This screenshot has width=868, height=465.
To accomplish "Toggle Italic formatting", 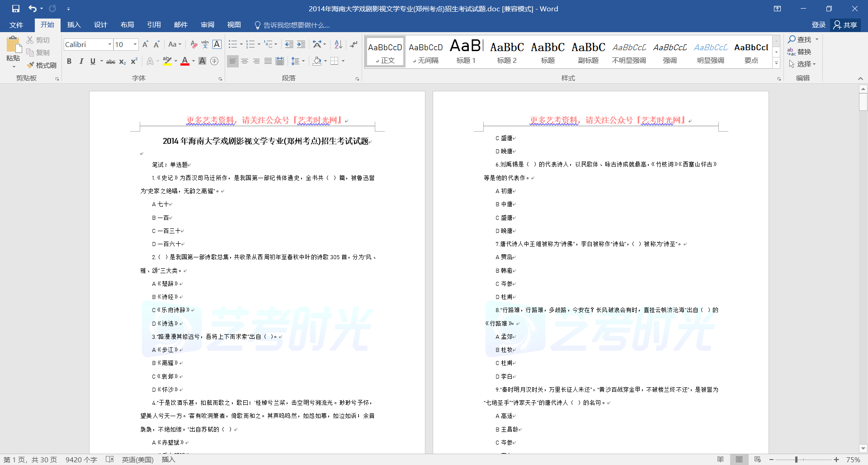I will pos(81,62).
